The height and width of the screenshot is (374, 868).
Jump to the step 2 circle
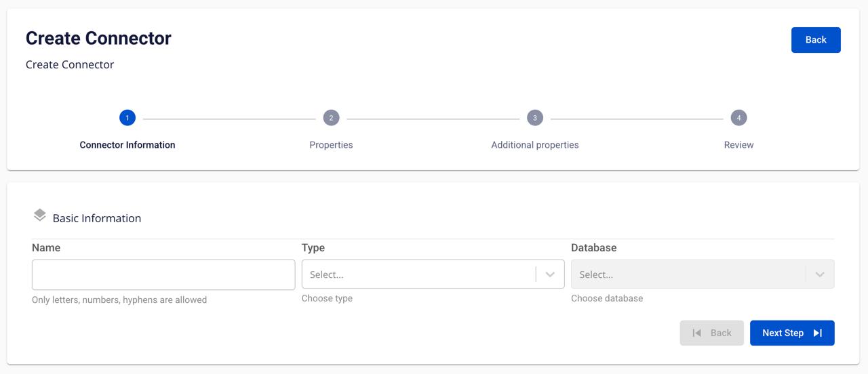tap(331, 118)
